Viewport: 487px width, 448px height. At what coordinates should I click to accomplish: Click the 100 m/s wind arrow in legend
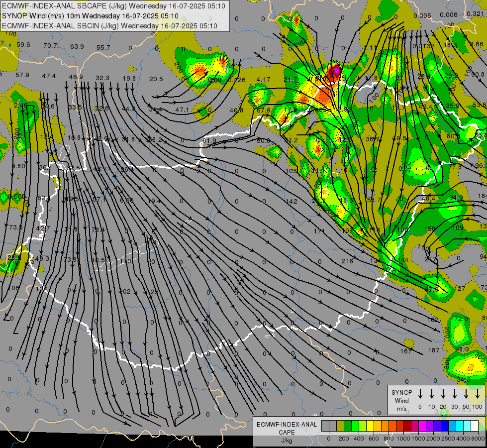point(478,394)
